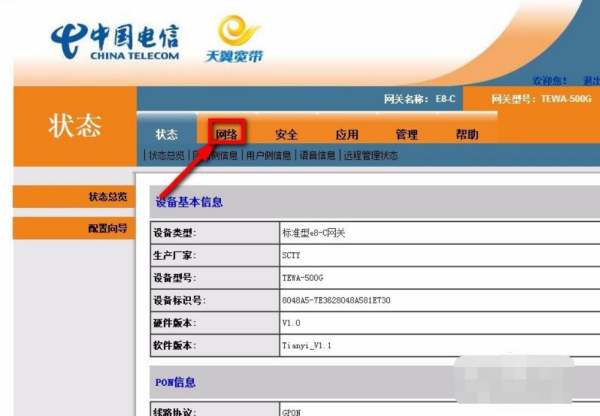
Task: Click the 设备型号 label cell
Action: pyautogui.click(x=215, y=278)
